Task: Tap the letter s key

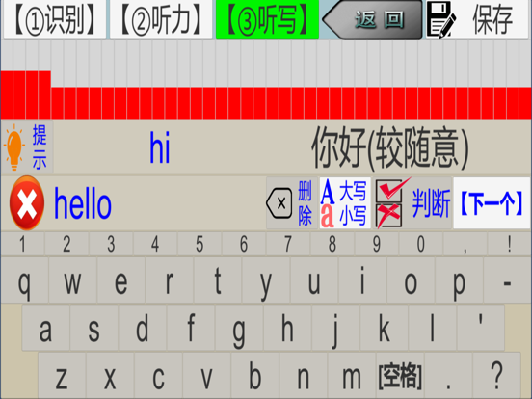Action: click(x=94, y=328)
